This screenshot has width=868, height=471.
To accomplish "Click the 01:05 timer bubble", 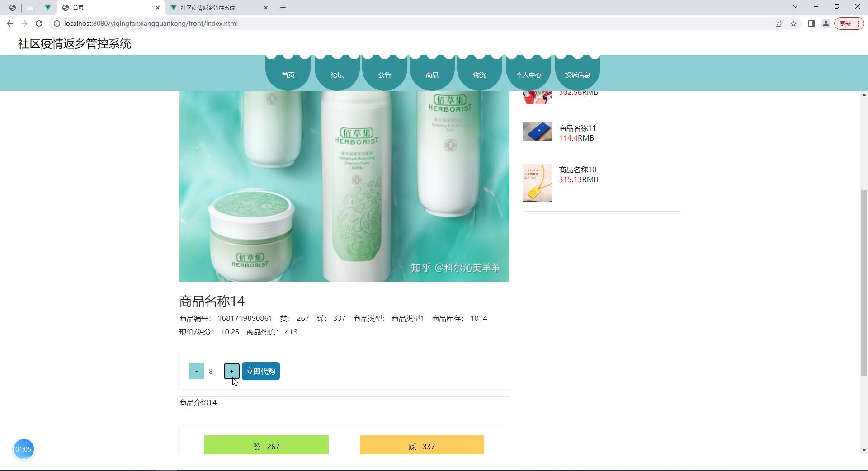I will 24,449.
